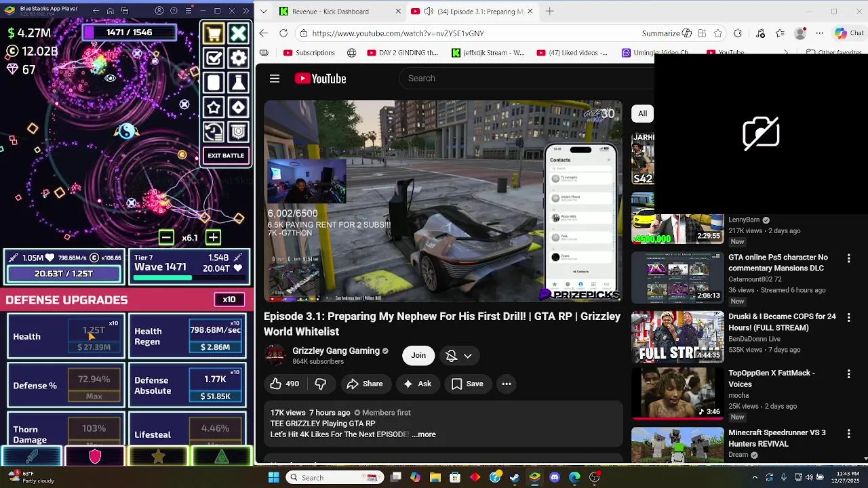The image size is (868, 488).
Task: Open the white card icon in game menu
Action: [x=214, y=83]
